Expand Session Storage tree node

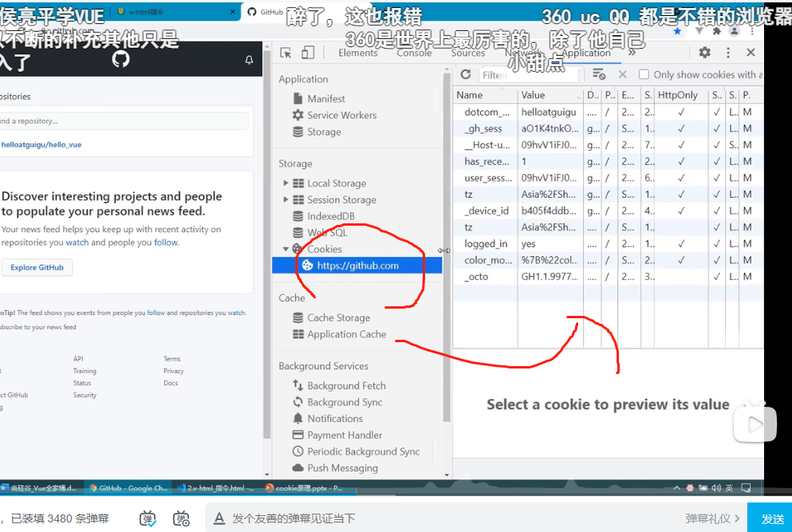[x=286, y=199]
